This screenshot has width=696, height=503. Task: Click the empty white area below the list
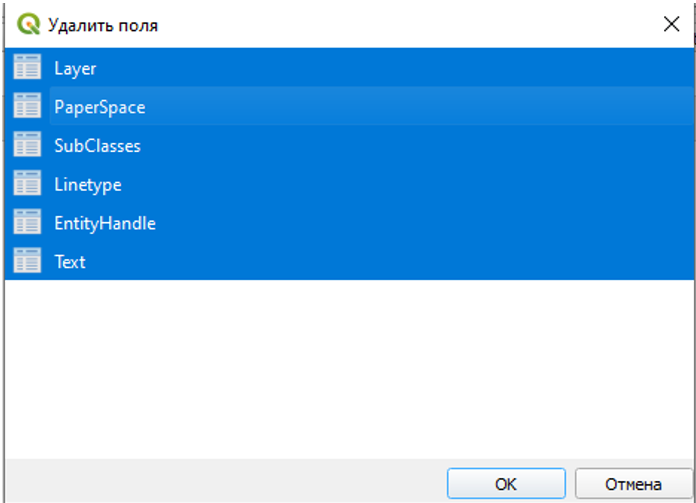tap(348, 370)
